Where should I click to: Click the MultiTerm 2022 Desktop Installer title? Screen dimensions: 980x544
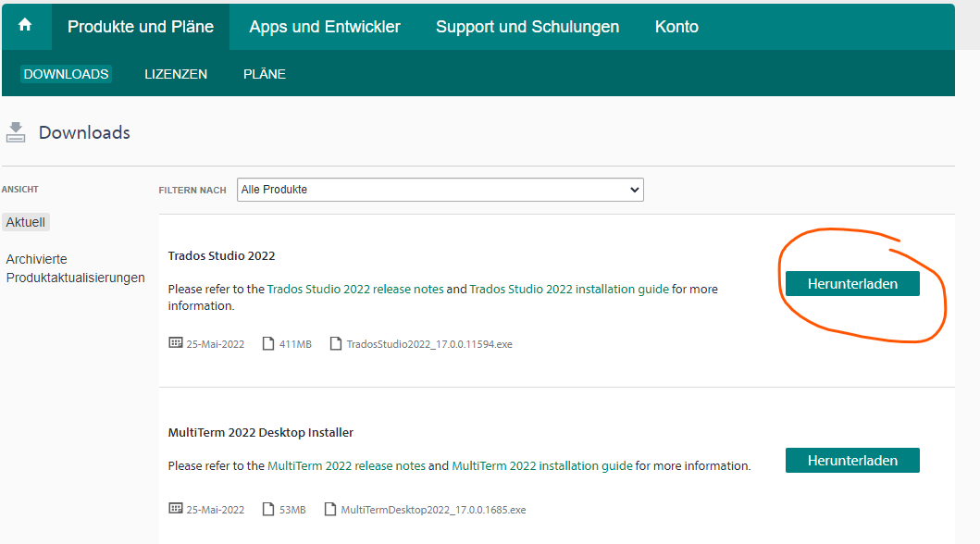point(261,432)
